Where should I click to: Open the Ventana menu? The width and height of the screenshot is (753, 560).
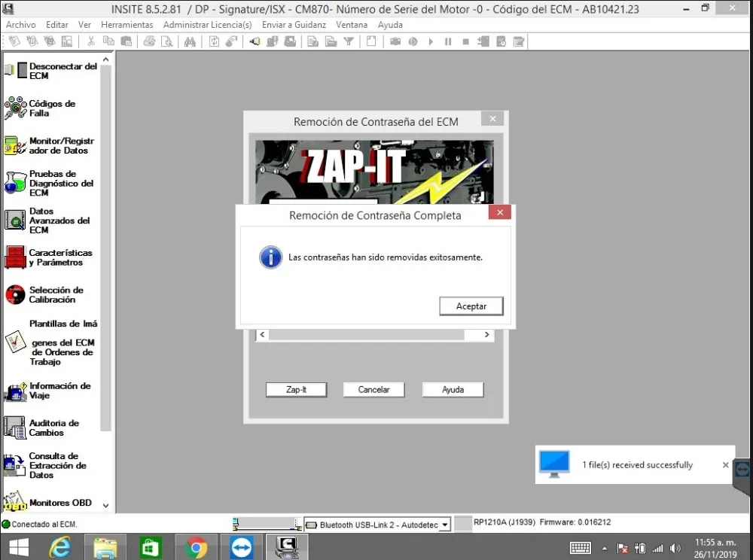[x=352, y=25]
